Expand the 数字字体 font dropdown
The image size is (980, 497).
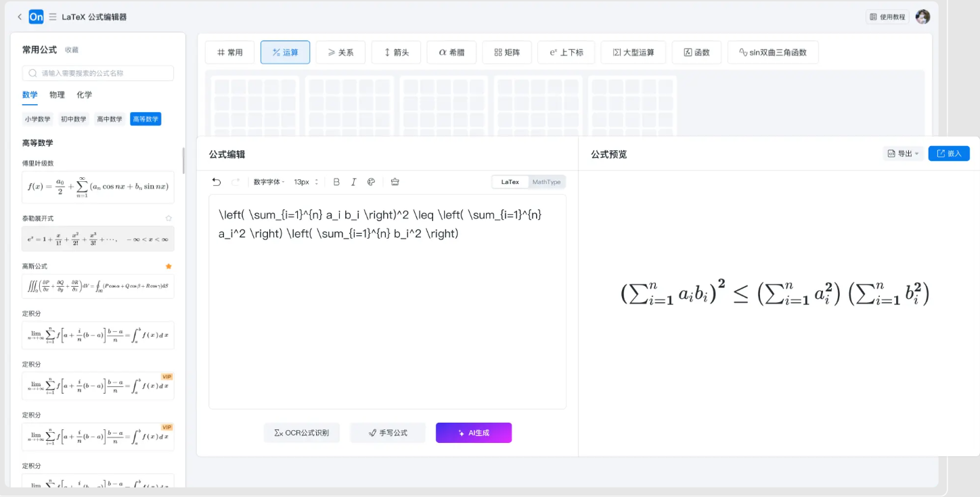tap(269, 182)
